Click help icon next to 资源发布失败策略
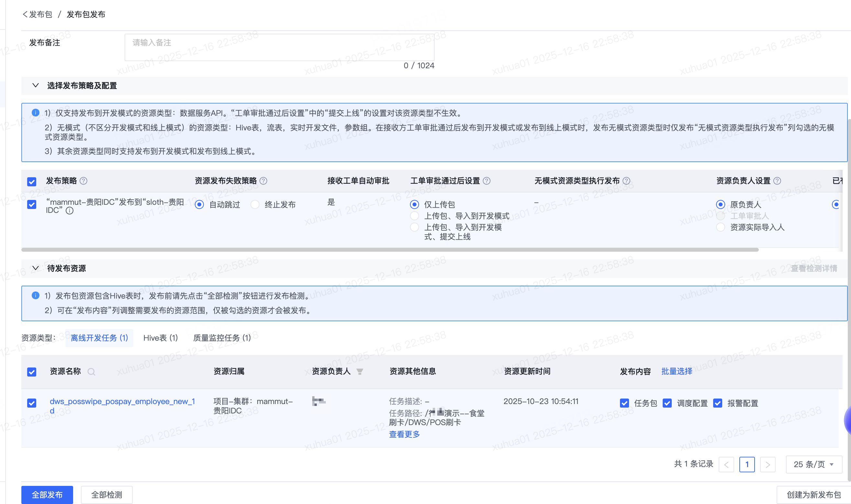The image size is (851, 504). click(263, 181)
